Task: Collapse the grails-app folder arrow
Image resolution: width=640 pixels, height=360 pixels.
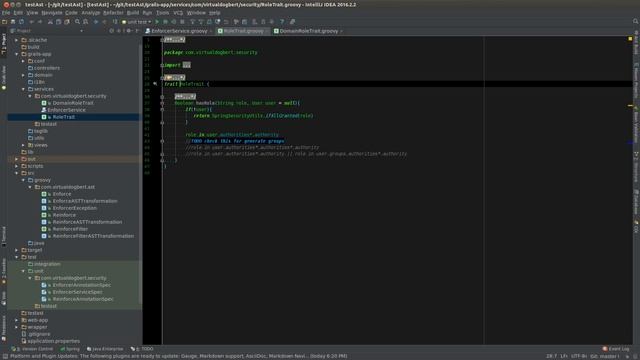Action: pyautogui.click(x=17, y=54)
